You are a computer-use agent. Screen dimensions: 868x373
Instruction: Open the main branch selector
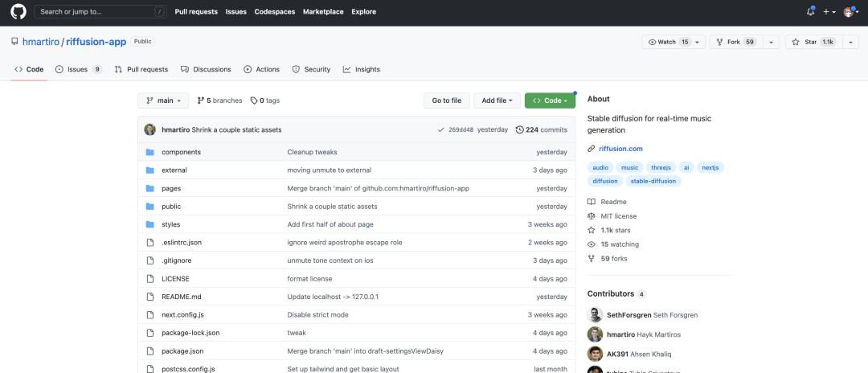pos(163,100)
